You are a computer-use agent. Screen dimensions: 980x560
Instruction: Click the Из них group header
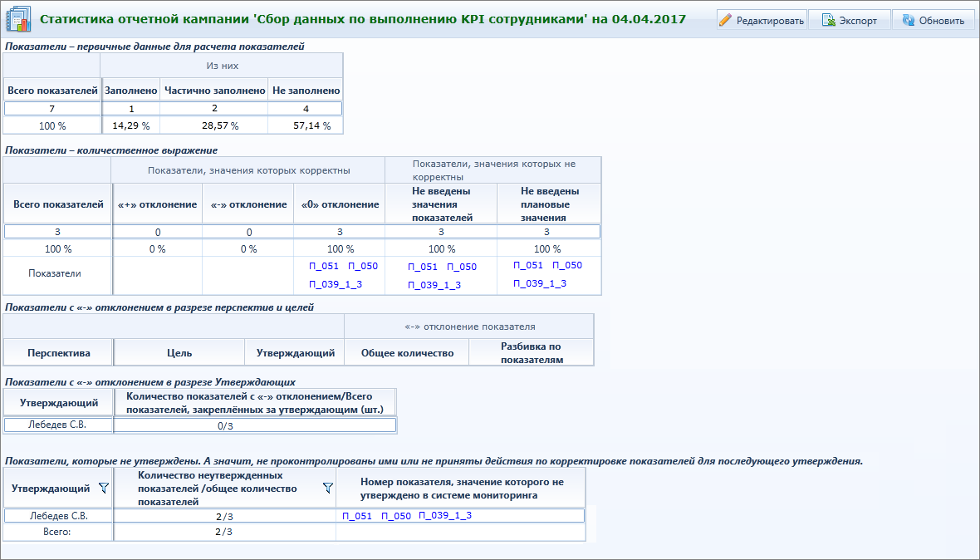(223, 66)
